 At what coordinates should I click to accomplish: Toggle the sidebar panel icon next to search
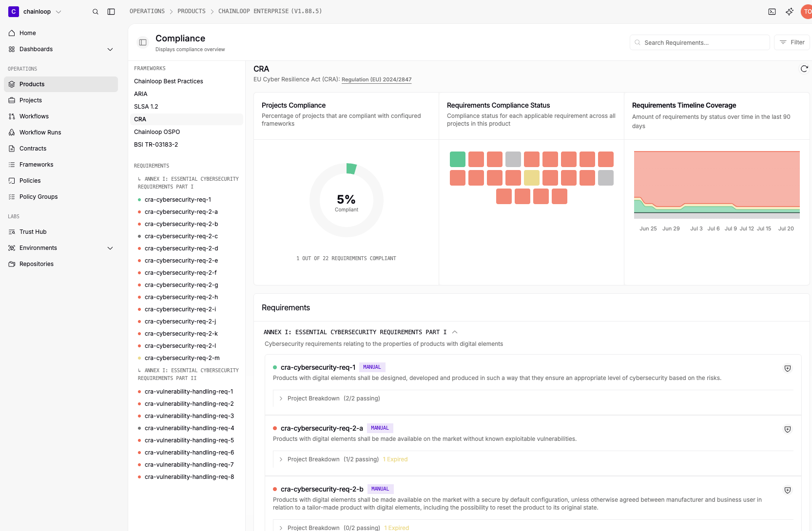(111, 12)
